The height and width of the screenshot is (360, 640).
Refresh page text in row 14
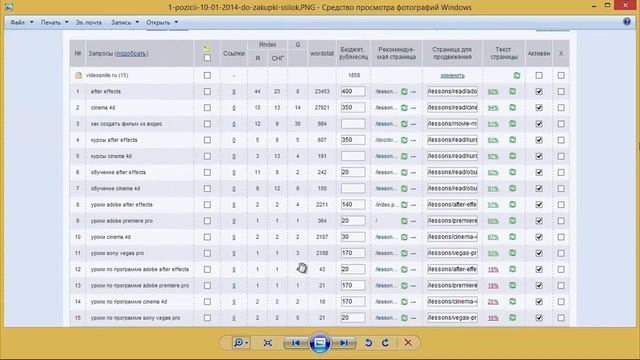point(513,302)
